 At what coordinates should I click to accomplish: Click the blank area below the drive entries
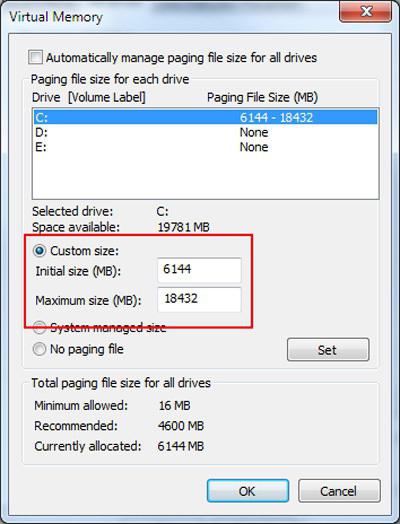click(x=206, y=176)
